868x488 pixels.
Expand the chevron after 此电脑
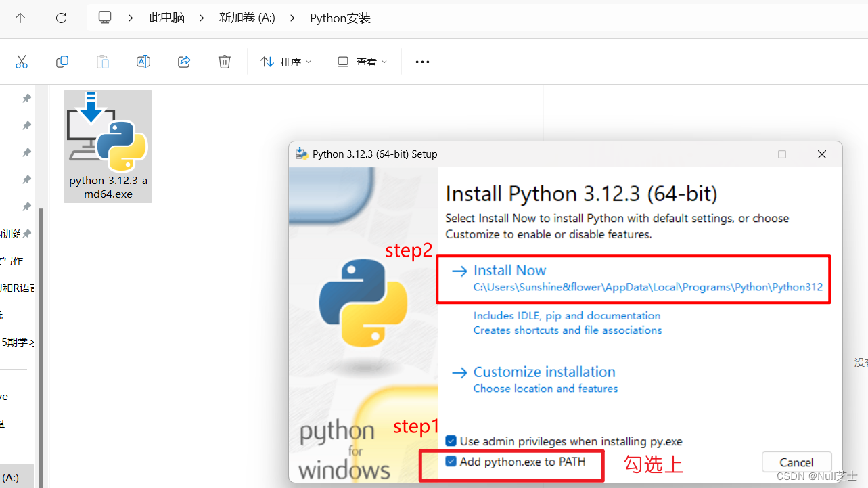coord(202,18)
